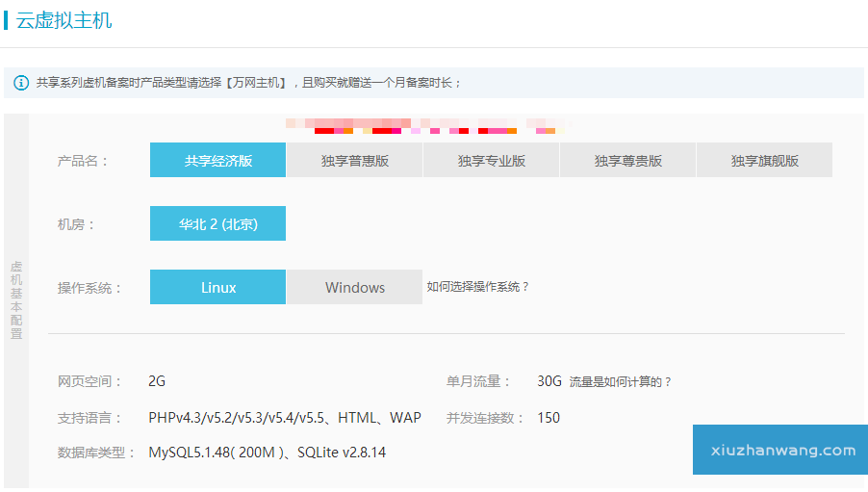
Task: Click the xiuzhanwang.com watermark banner
Action: pos(780,450)
